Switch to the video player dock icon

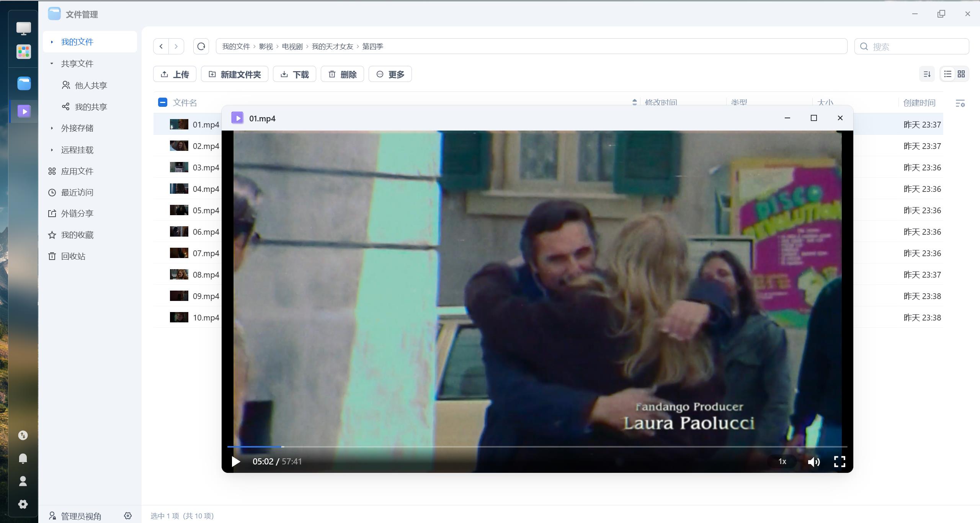tap(24, 111)
